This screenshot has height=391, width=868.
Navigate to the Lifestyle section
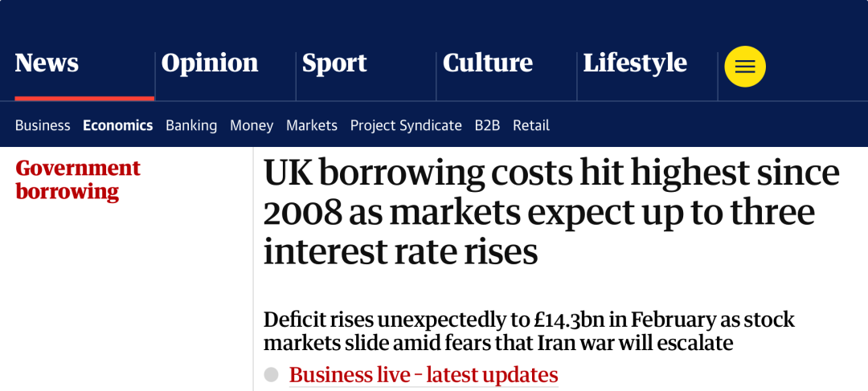(635, 63)
